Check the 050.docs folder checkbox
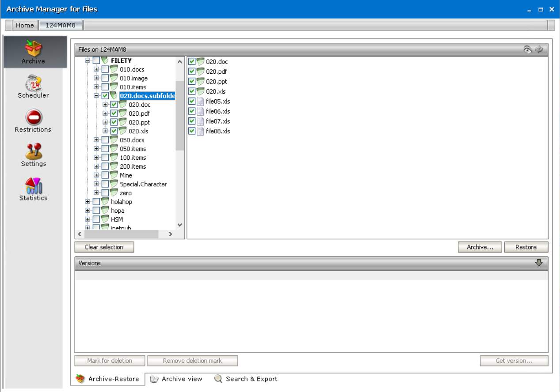 coord(105,140)
